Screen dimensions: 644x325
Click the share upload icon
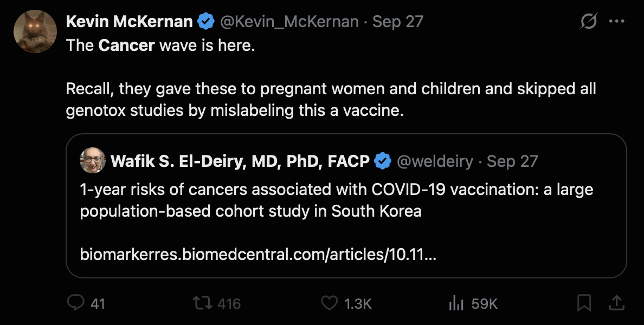click(x=616, y=303)
